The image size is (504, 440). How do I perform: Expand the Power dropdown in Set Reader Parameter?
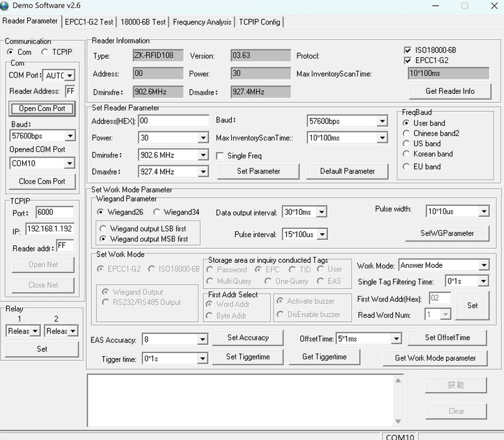203,138
